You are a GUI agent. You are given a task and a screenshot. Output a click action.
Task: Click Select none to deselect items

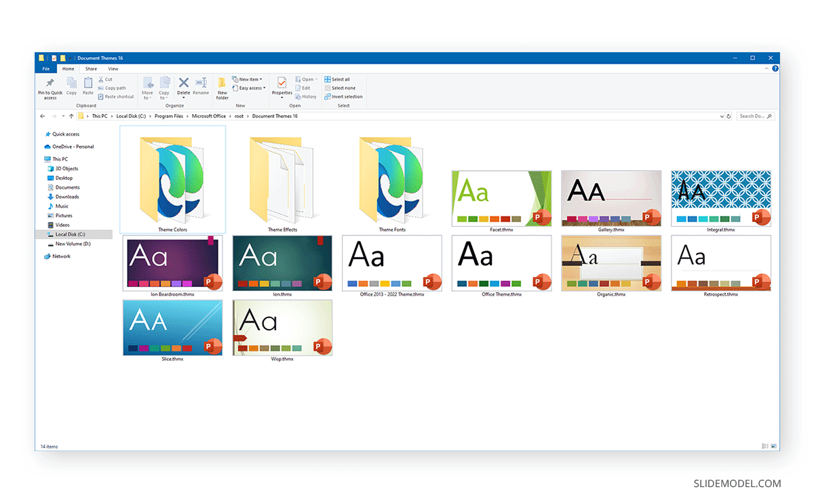pos(341,88)
